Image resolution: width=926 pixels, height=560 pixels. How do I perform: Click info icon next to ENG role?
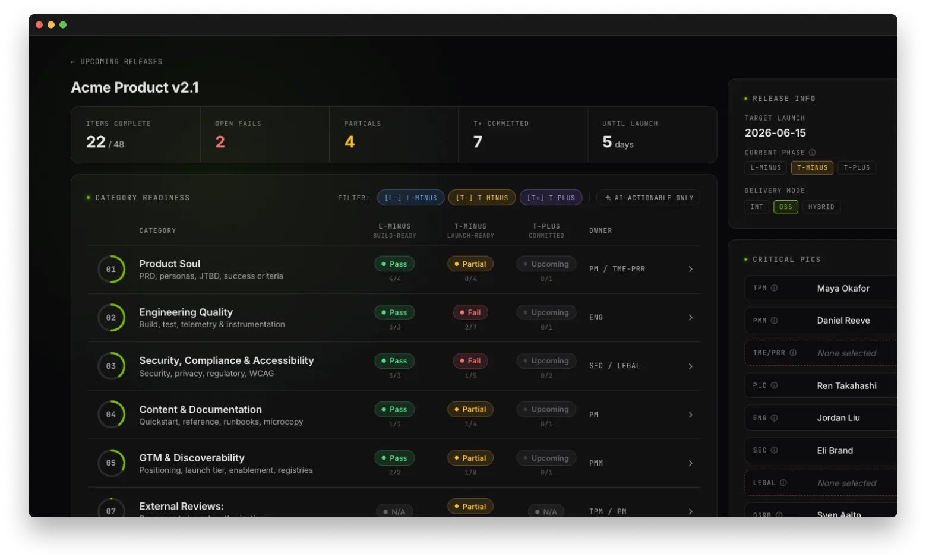click(774, 418)
